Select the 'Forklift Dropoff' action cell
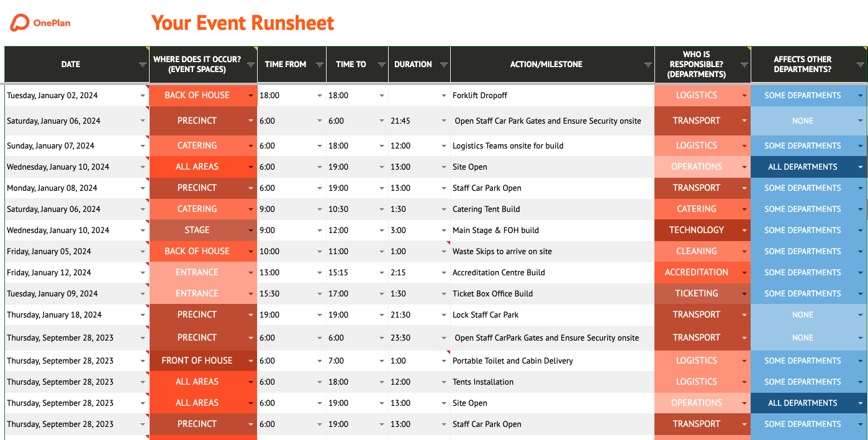 pyautogui.click(x=552, y=96)
